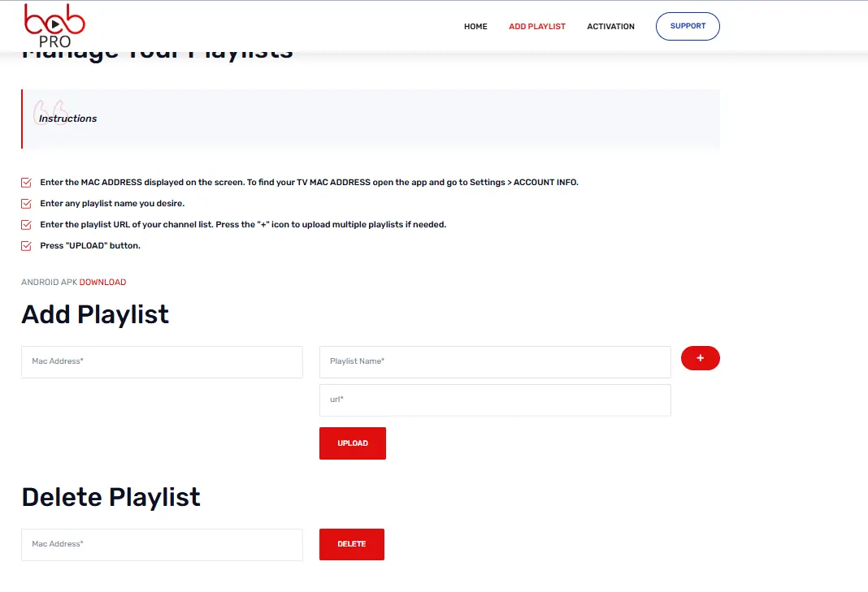The image size is (868, 592).
Task: Add another playlist with the red plus button
Action: tap(700, 358)
